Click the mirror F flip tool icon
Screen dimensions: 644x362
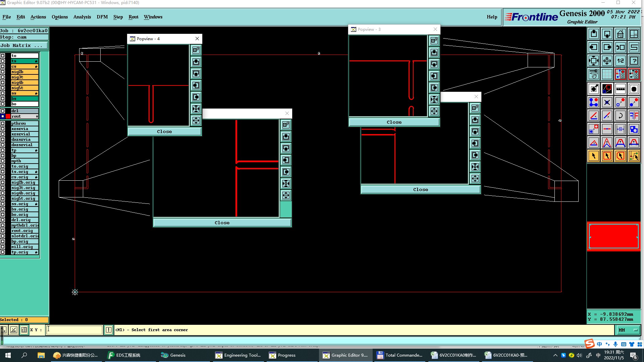(634, 116)
